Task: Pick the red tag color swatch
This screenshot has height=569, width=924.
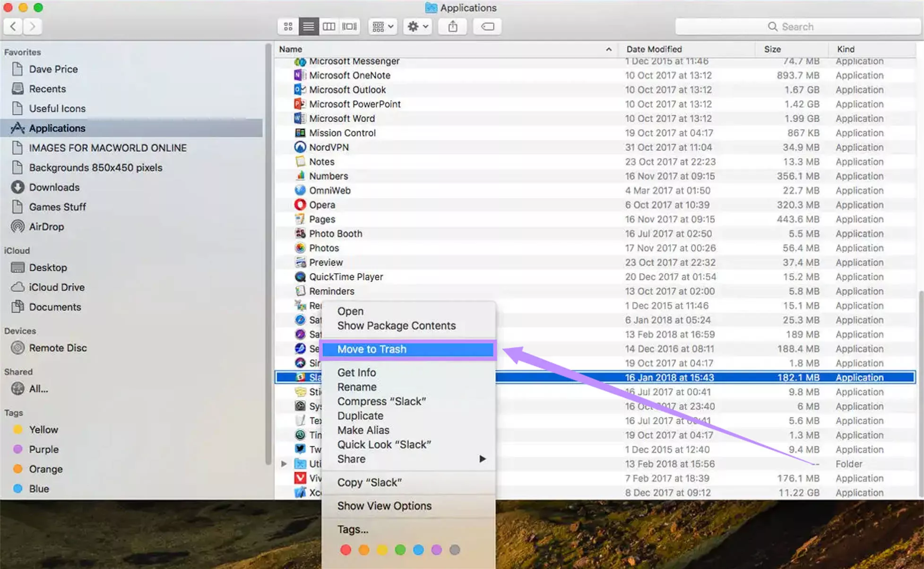Action: (345, 550)
